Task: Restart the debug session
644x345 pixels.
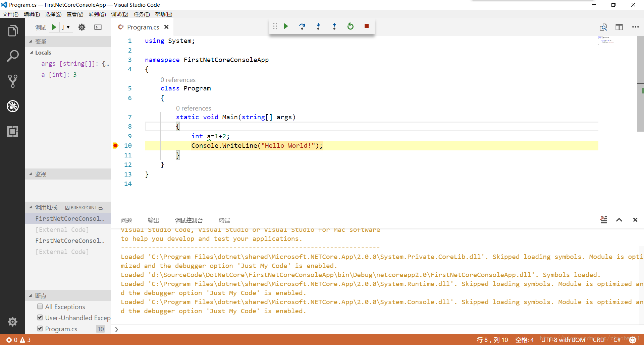Action: point(351,26)
